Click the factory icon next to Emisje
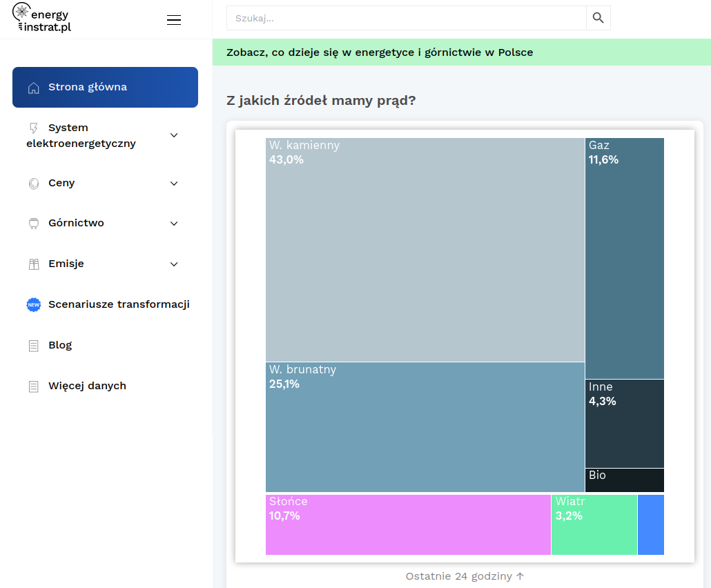This screenshot has width=711, height=588. (x=34, y=264)
